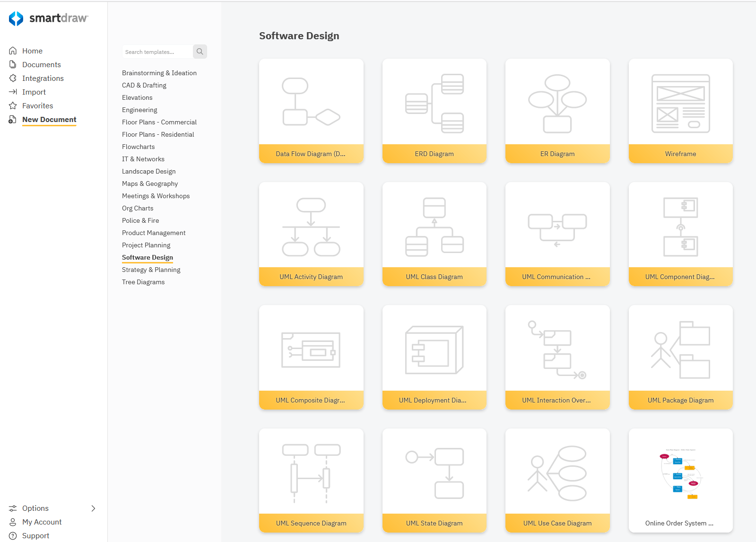Click the Options sliders icon
Screen dimensions: 756x542
(13, 508)
